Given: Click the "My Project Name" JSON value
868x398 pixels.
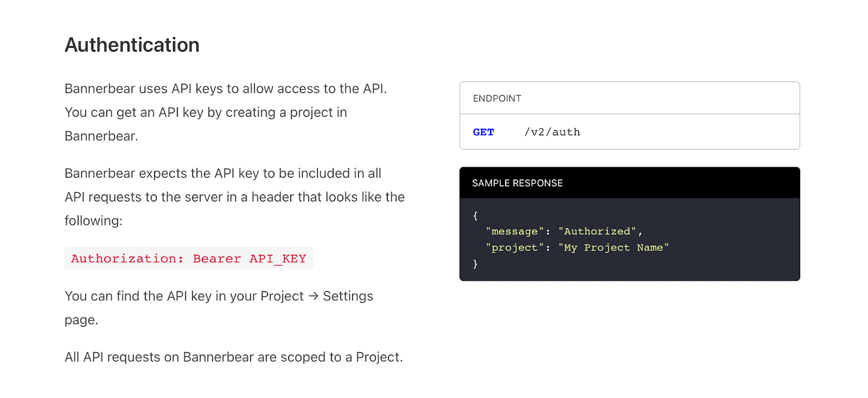Looking at the screenshot, I should (614, 248).
